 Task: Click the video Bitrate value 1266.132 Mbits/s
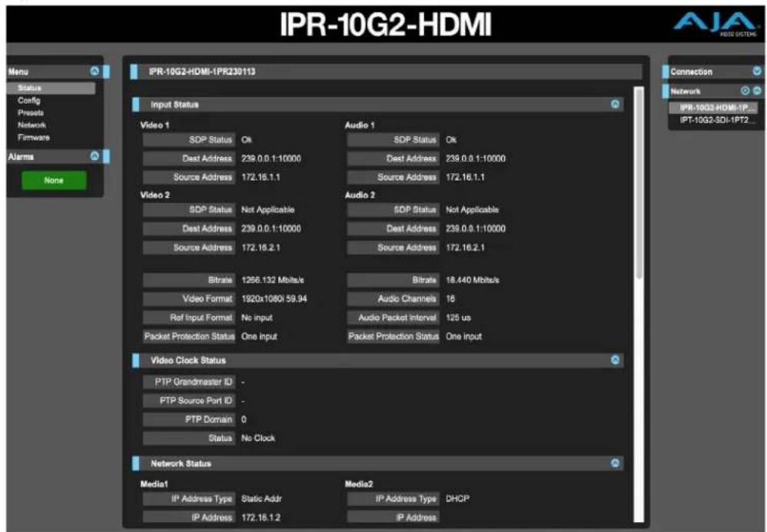[x=273, y=280]
